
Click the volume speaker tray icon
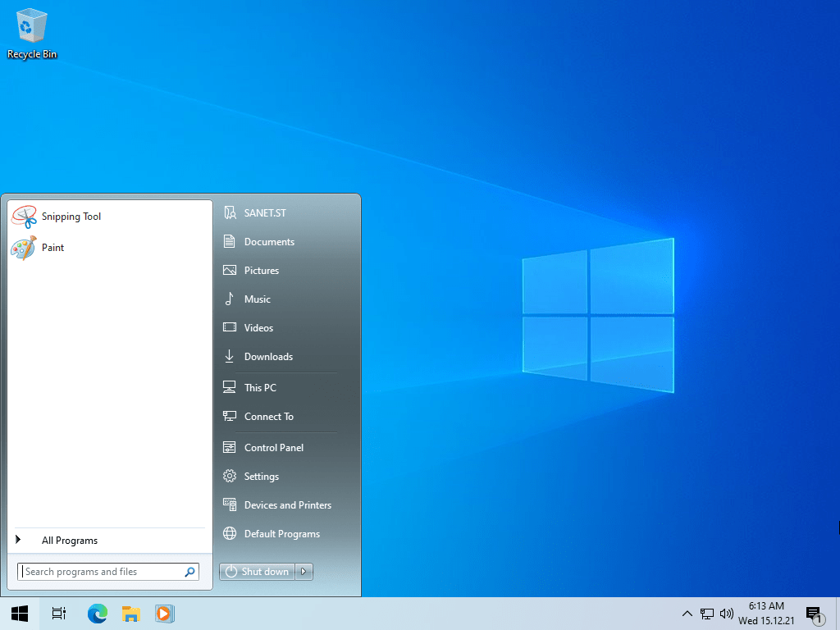pyautogui.click(x=727, y=614)
